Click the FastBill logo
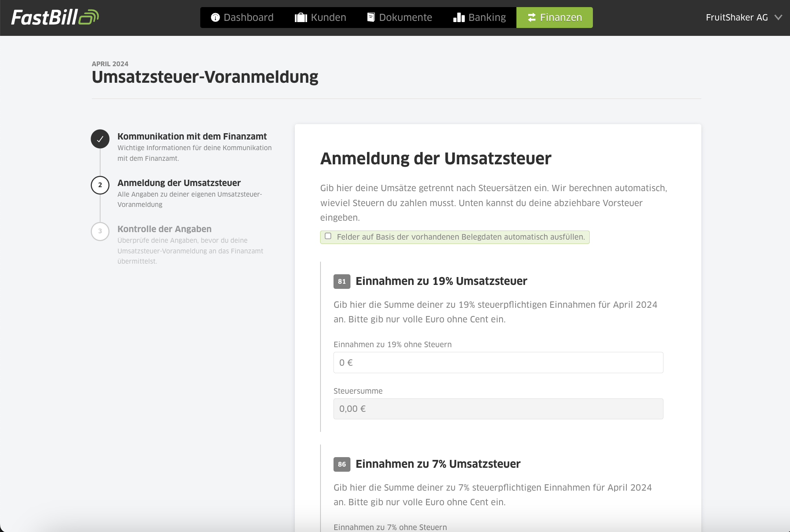This screenshot has height=532, width=790. tap(55, 17)
